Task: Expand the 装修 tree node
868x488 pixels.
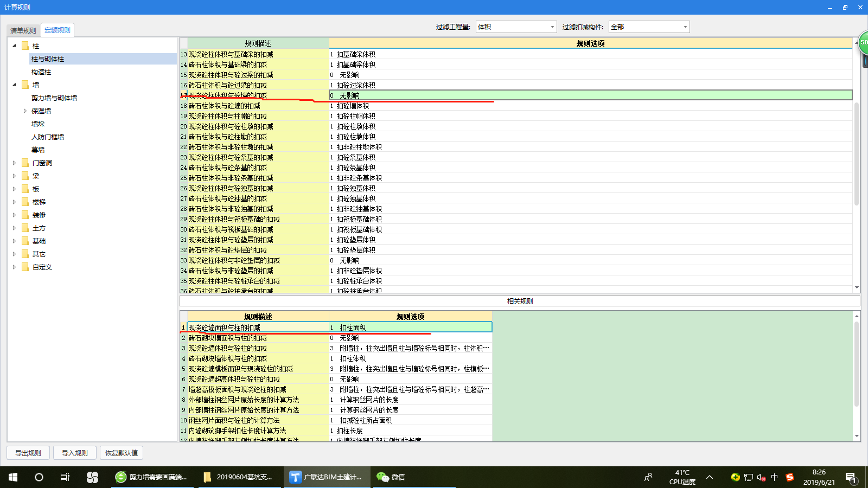Action: [14, 215]
